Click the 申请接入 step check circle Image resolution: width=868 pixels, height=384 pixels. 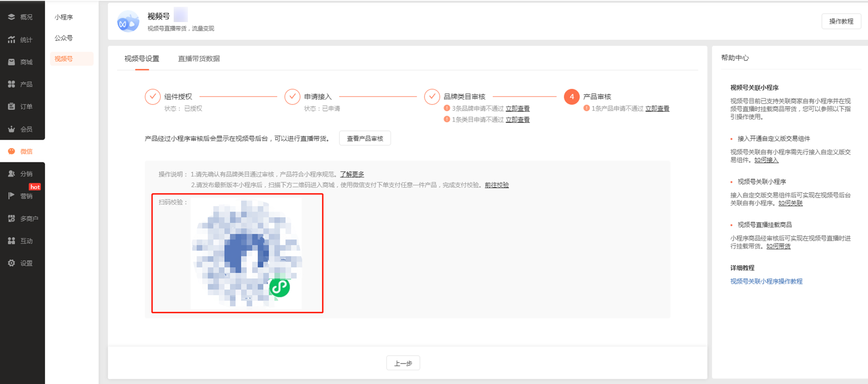(292, 97)
